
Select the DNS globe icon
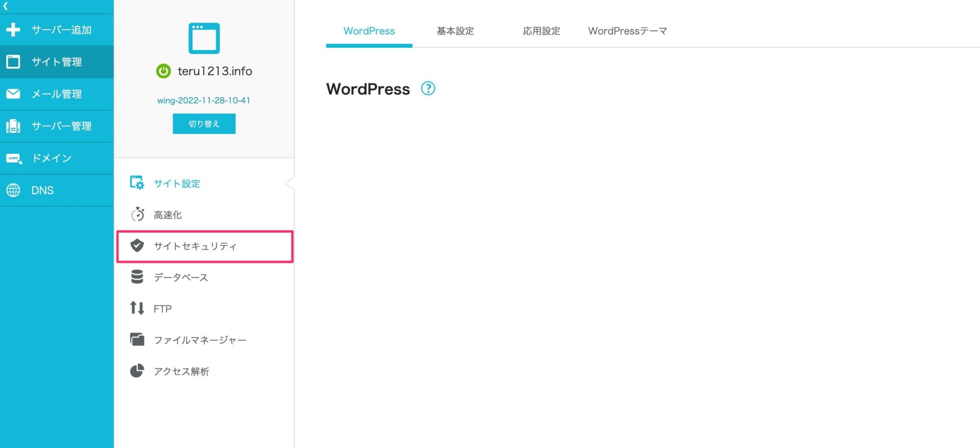coord(13,190)
